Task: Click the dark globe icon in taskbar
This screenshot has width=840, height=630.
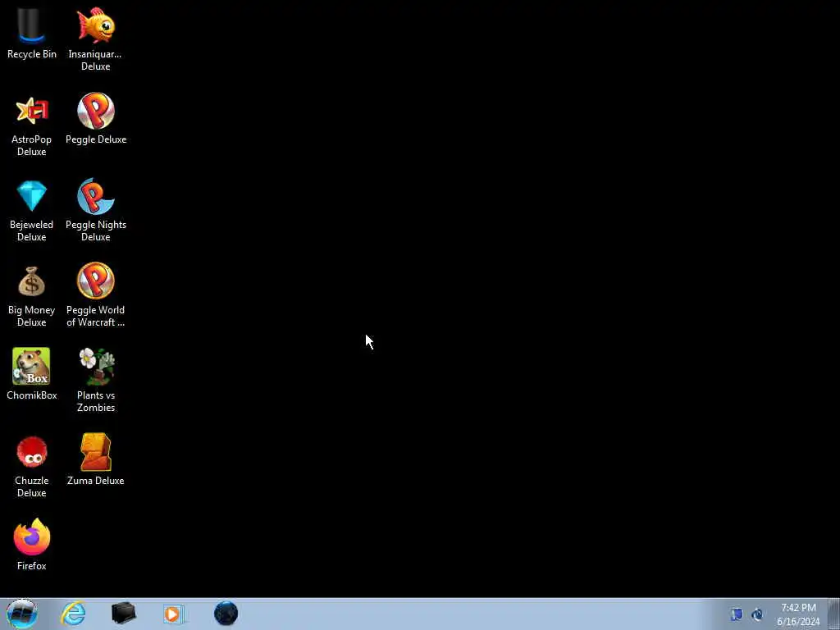Action: point(226,614)
